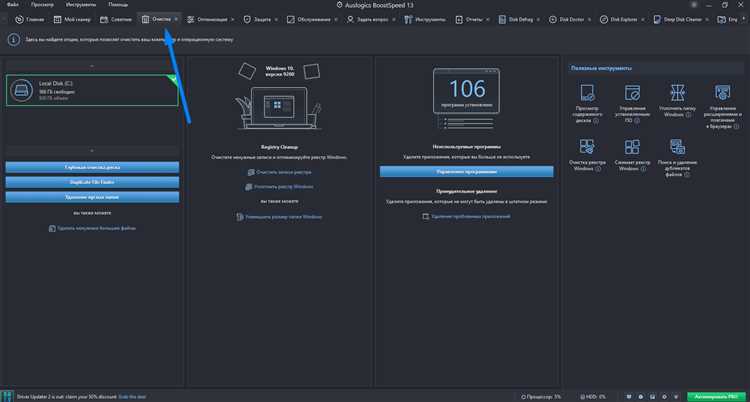Click tab bar left scroll arrow

[x=5, y=20]
